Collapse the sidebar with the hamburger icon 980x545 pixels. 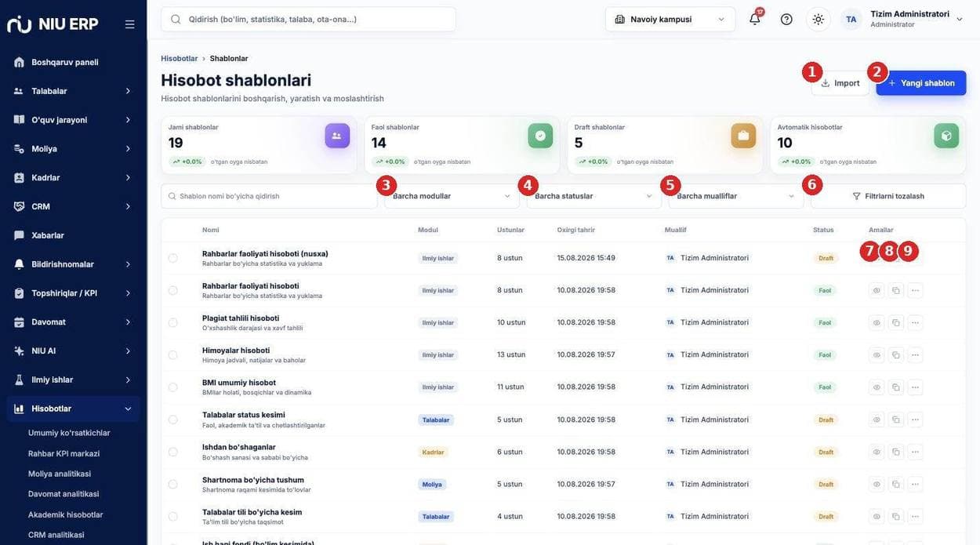(129, 24)
